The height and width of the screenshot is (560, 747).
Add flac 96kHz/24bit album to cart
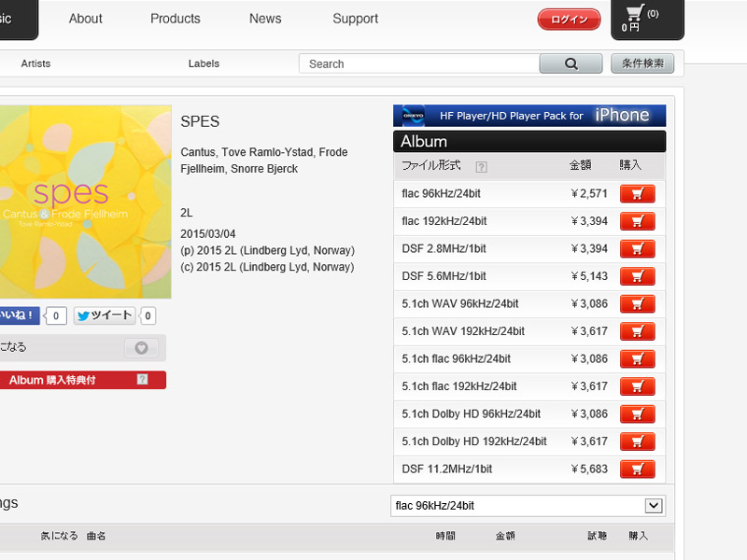637,194
